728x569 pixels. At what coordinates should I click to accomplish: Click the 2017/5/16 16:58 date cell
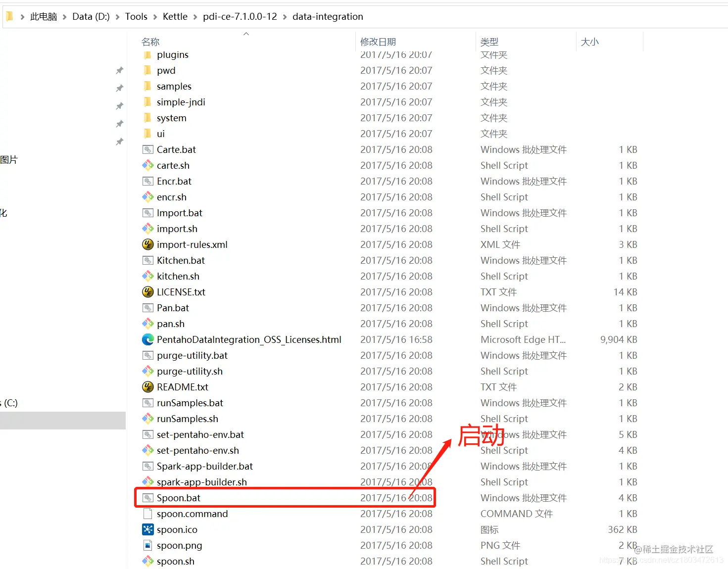pos(396,339)
